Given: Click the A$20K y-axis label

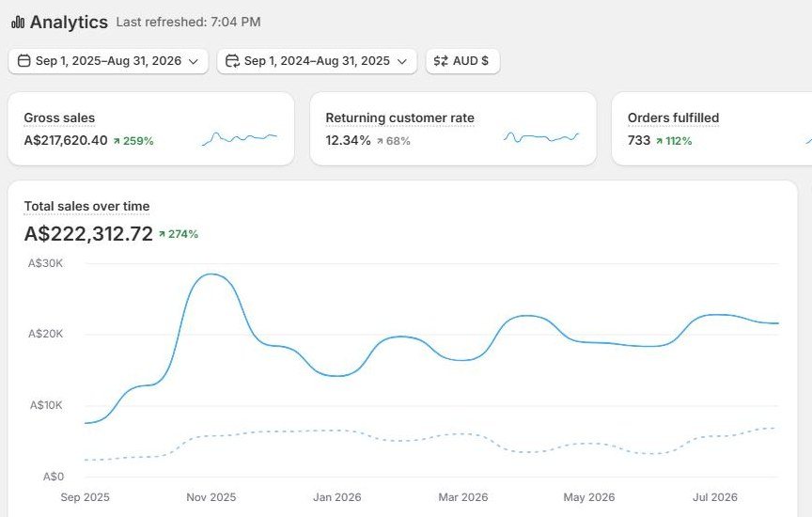Looking at the screenshot, I should click(x=45, y=334).
